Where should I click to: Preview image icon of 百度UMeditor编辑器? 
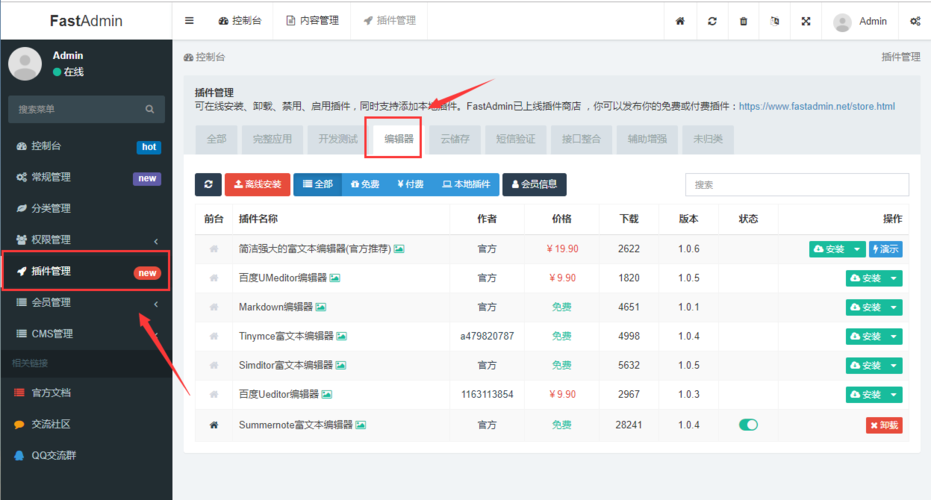coord(335,278)
